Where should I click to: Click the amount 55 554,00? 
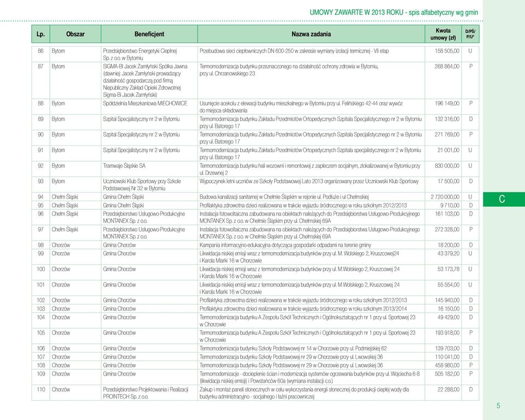point(448,285)
